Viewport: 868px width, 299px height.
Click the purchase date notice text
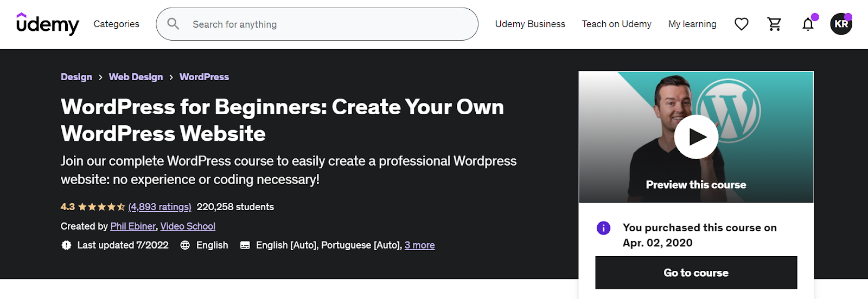coord(699,235)
